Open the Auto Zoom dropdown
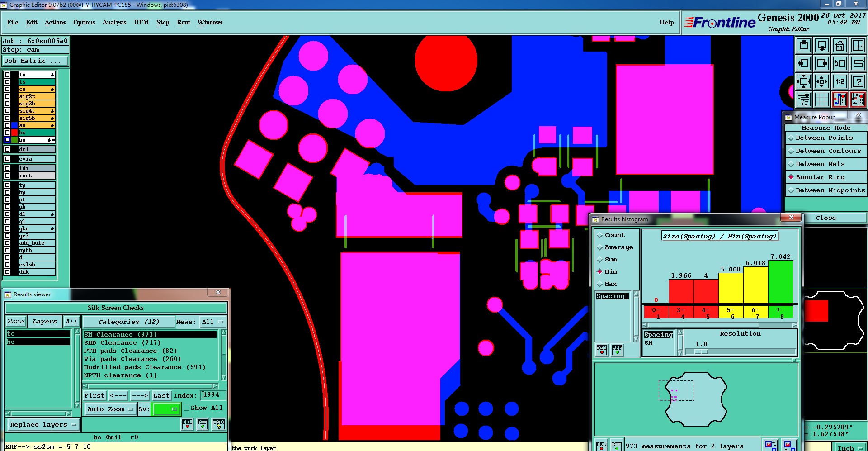Image resolution: width=868 pixels, height=451 pixels. click(110, 409)
